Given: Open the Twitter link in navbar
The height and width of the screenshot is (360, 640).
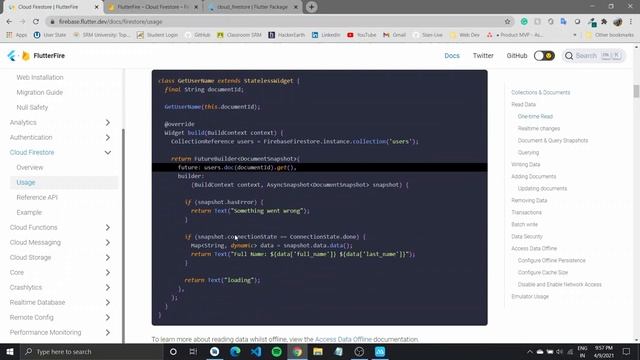Looking at the screenshot, I should point(483,56).
